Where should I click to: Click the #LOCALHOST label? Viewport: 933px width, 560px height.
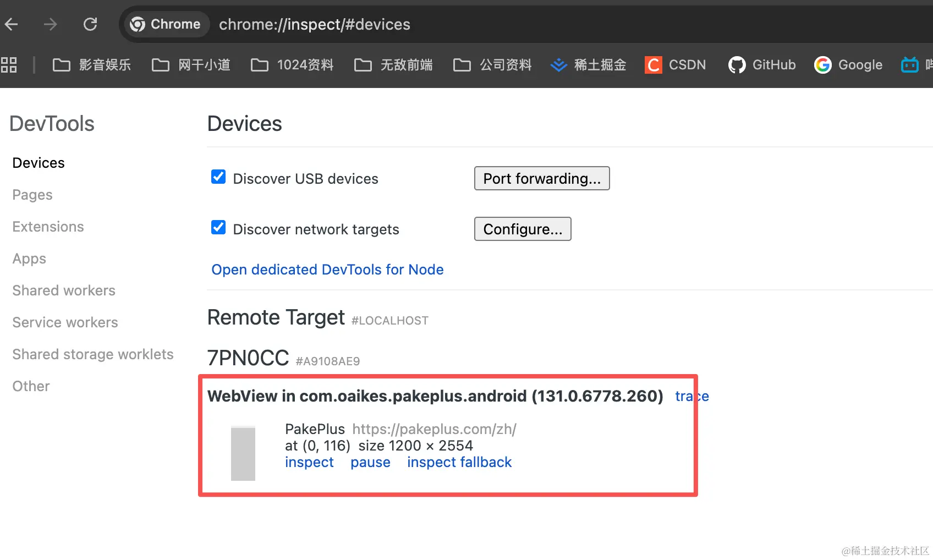tap(390, 321)
